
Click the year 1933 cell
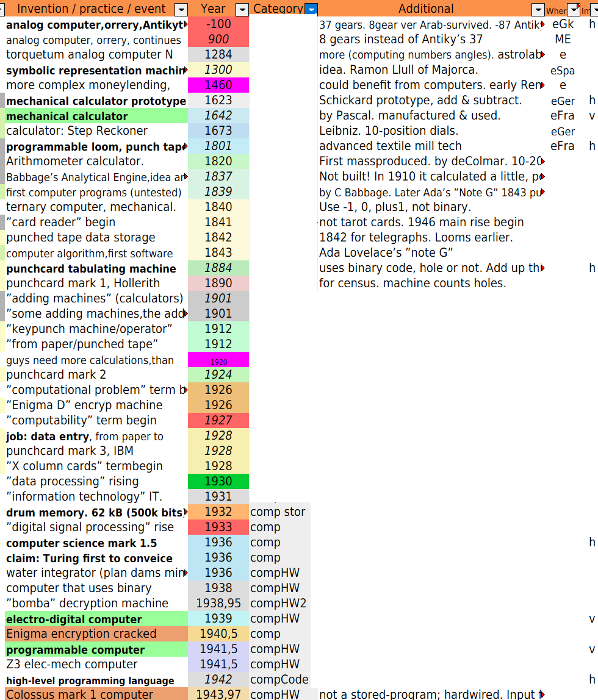pyautogui.click(x=218, y=527)
